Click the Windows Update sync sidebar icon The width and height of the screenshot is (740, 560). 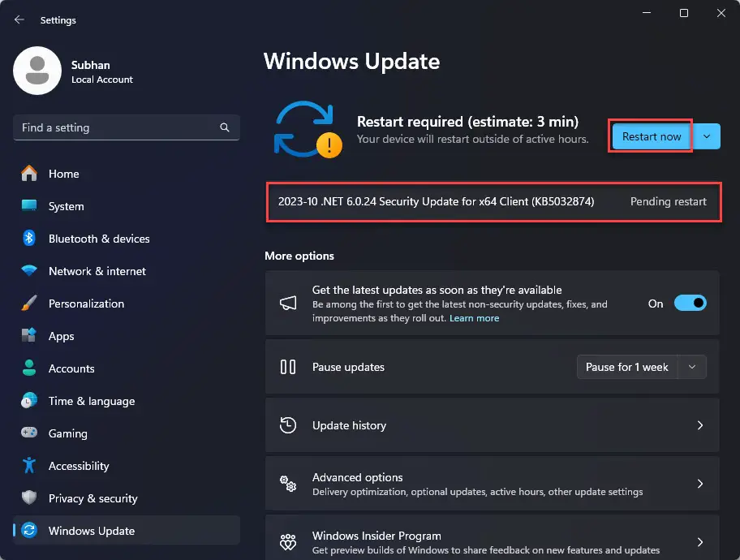[29, 530]
